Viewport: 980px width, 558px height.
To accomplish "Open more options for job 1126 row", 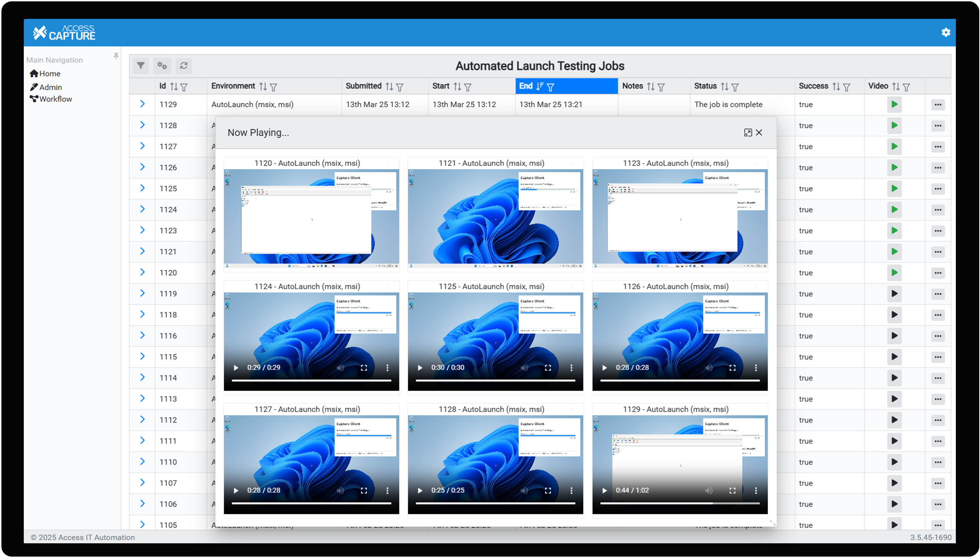I will pos(937,167).
